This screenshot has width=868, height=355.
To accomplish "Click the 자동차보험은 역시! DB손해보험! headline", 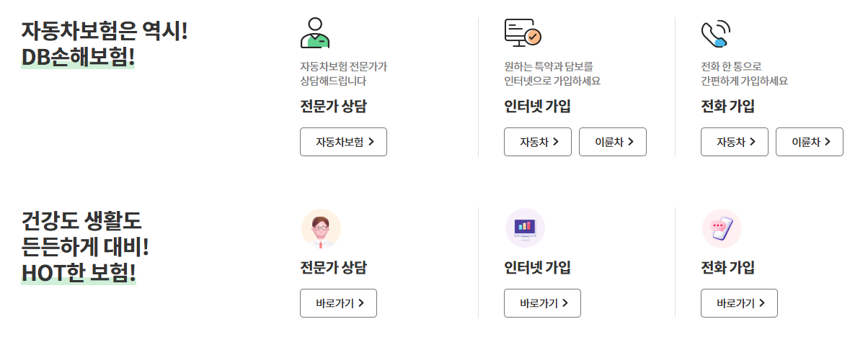I will [x=104, y=45].
